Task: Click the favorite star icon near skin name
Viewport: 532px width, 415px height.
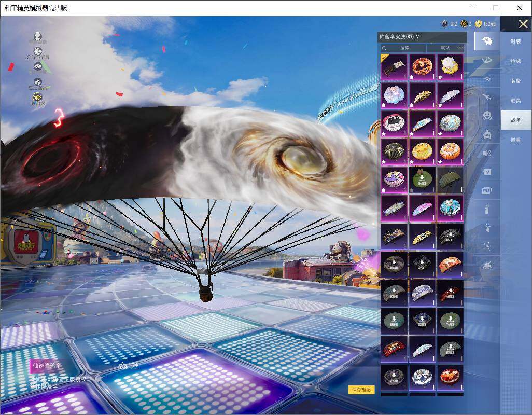Action: (123, 366)
